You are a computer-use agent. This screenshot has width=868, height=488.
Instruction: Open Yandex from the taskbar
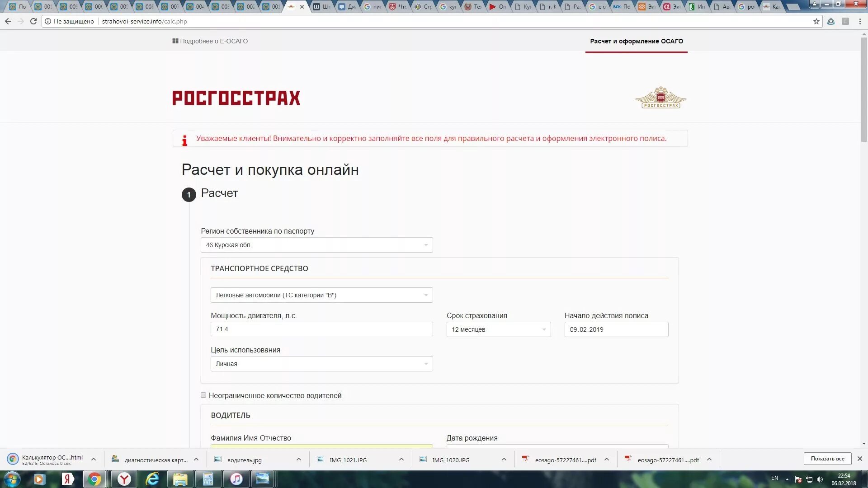(68, 479)
